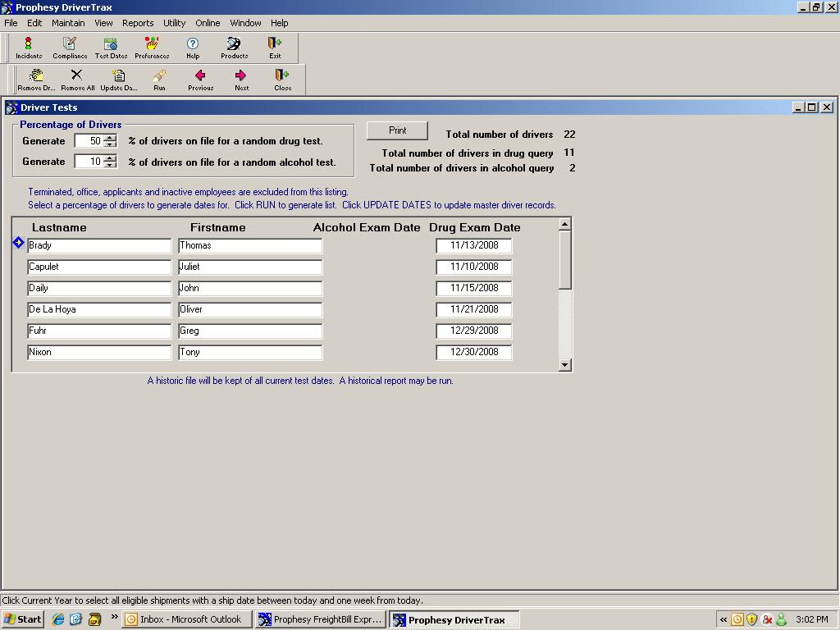Switch to Prophesy FreightBill Express taskbar button
The width and height of the screenshot is (840, 630).
click(x=321, y=619)
